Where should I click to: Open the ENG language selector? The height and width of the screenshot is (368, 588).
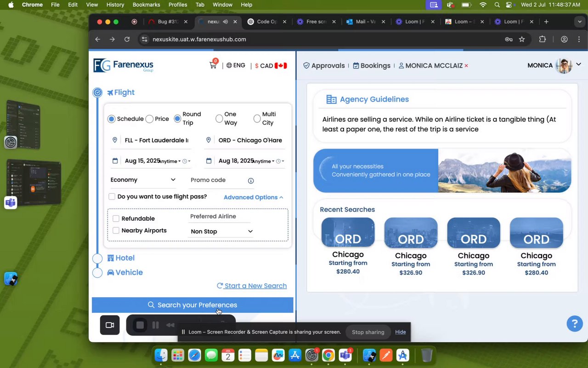236,65
